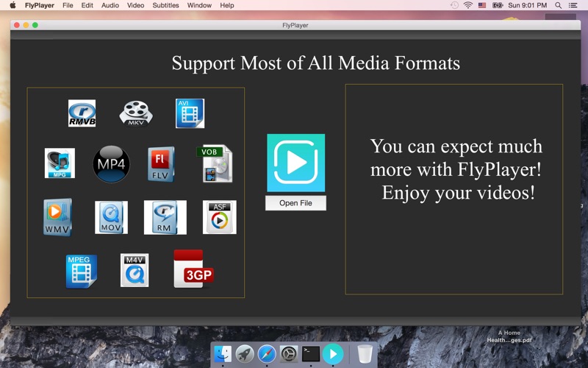Close the FlyPlayer window
The image size is (588, 368).
pos(17,25)
